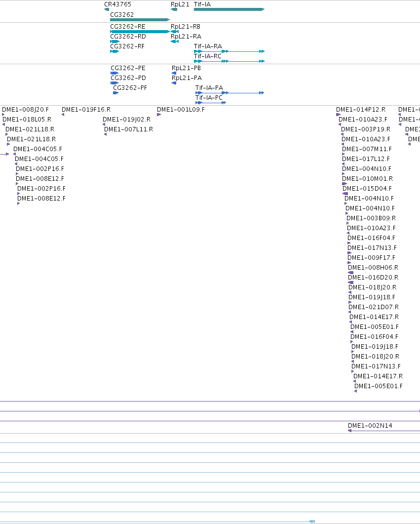Click the DME1-002N14 clone label

[x=370, y=425]
